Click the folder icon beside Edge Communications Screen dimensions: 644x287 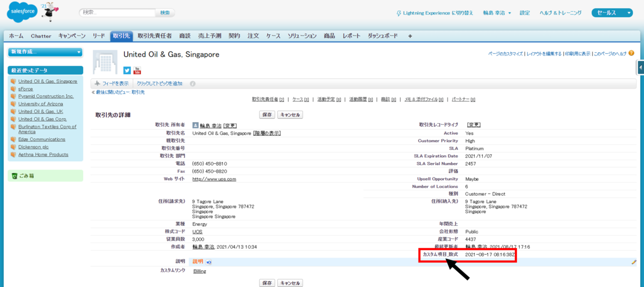tap(13, 139)
